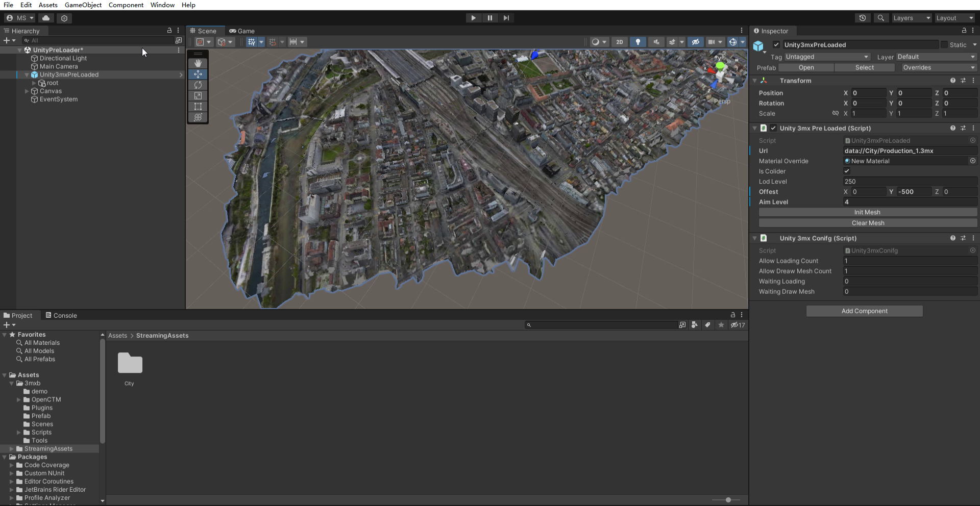Expand the OpenCTM folder
The image size is (980, 506).
click(19, 399)
